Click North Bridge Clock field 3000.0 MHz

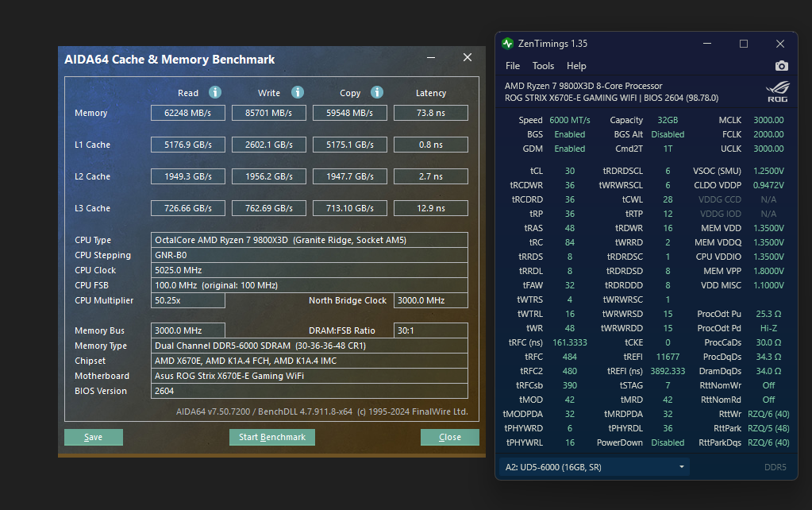coord(431,300)
